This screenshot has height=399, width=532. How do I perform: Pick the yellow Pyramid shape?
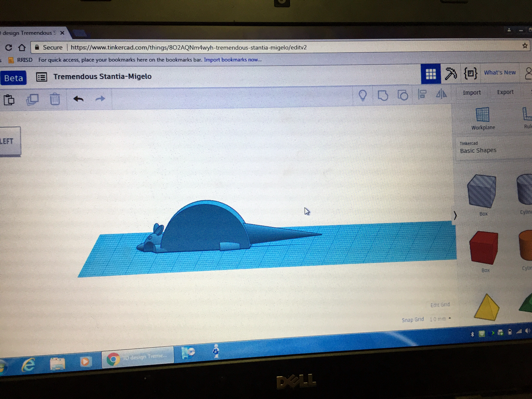coord(487,308)
